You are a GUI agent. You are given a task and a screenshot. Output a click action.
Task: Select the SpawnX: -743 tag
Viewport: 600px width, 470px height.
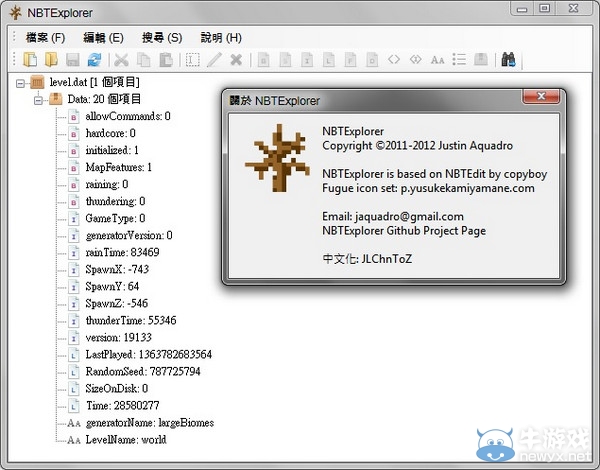tap(117, 269)
